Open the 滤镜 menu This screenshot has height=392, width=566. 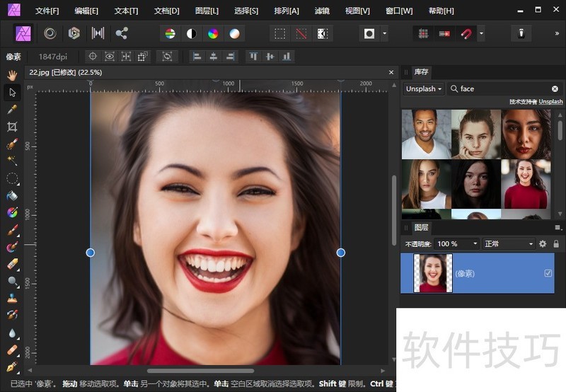(x=322, y=11)
